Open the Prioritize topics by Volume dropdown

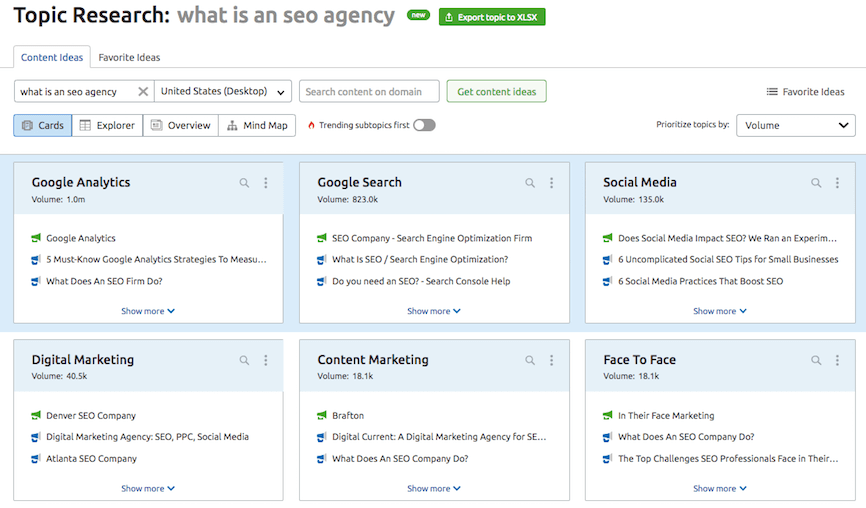pyautogui.click(x=795, y=125)
